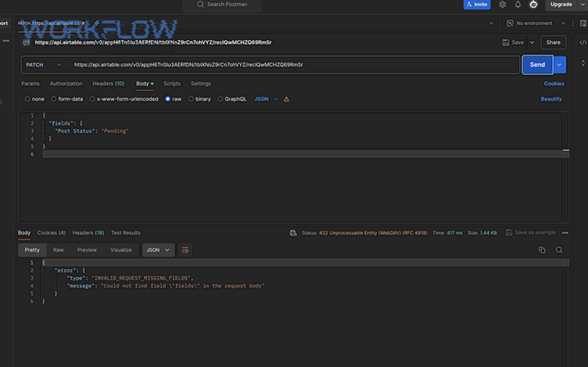
Task: Open the request body JSON format dropdown
Action: [267, 99]
